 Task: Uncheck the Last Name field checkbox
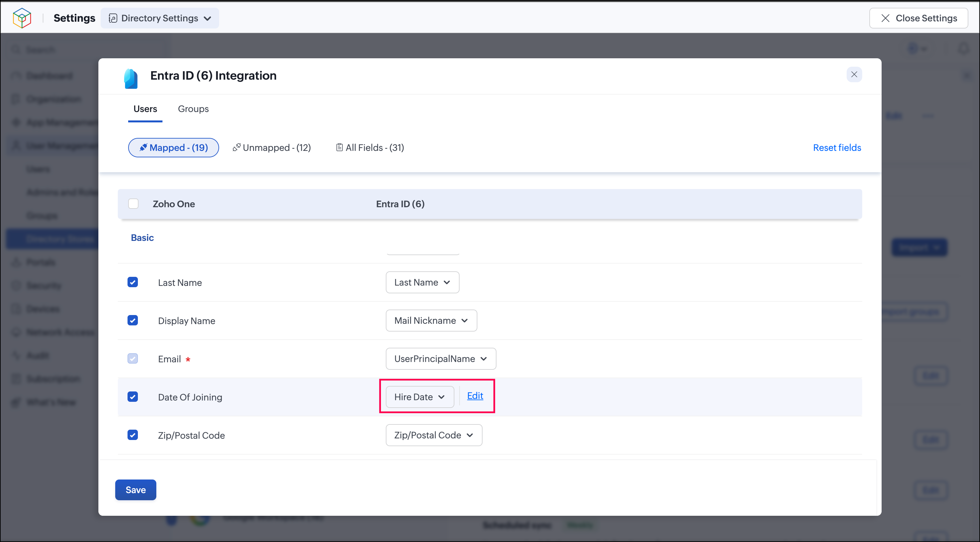click(132, 282)
